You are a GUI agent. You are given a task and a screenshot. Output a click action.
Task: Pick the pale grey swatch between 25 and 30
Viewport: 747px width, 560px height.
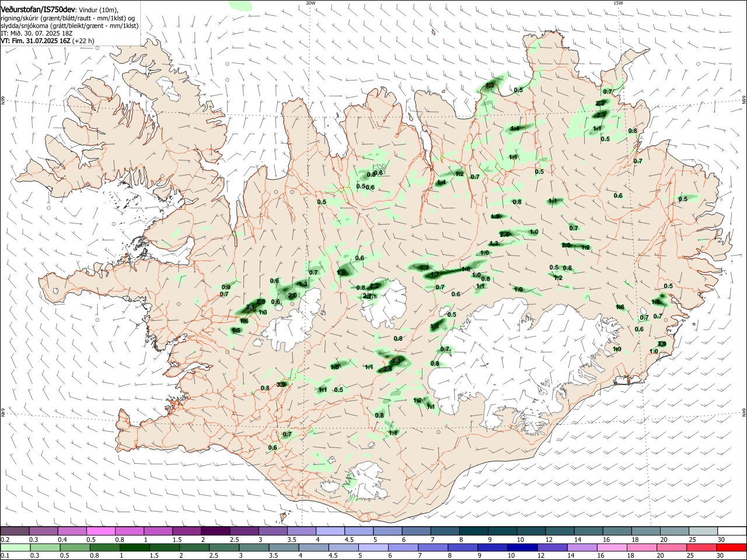703,531
